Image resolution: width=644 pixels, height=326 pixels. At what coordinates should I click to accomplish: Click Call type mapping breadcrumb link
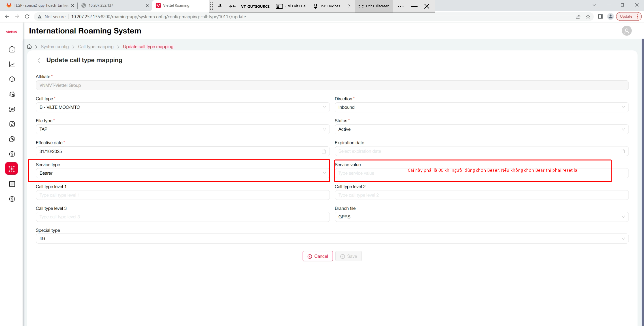96,47
